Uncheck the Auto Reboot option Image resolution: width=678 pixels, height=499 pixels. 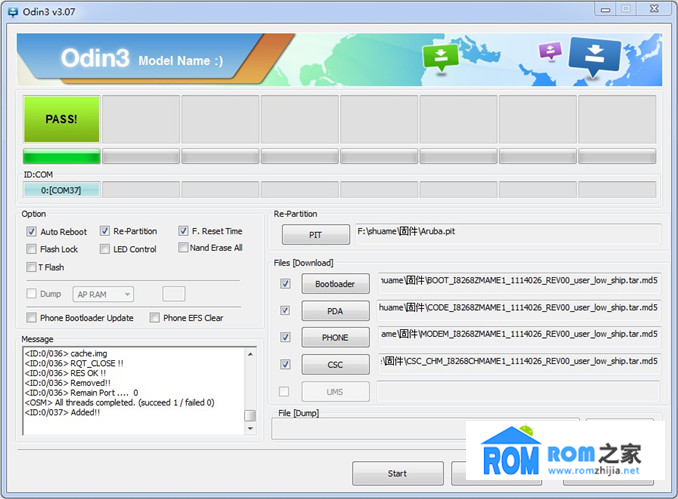pos(32,231)
